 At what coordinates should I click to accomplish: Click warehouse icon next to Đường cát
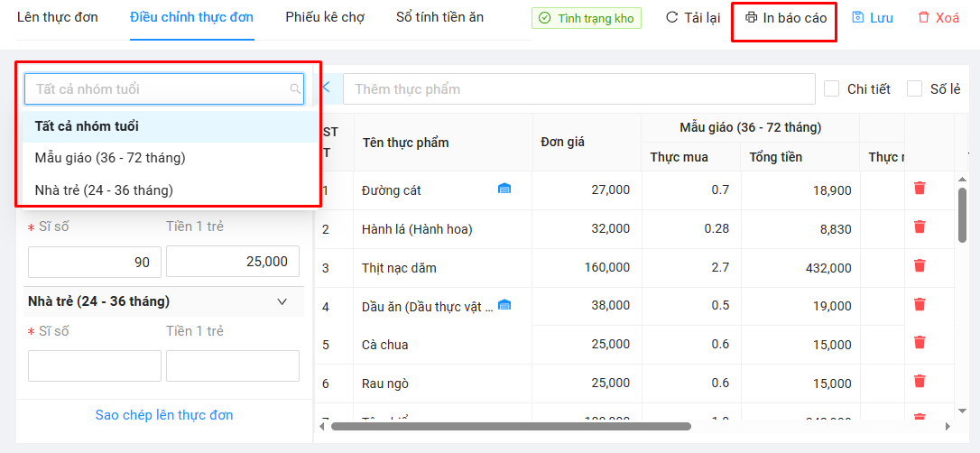click(504, 189)
